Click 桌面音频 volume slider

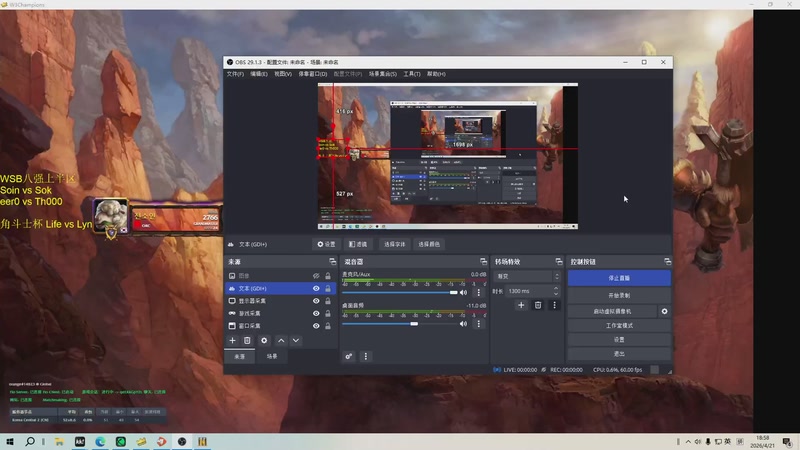pyautogui.click(x=400, y=324)
